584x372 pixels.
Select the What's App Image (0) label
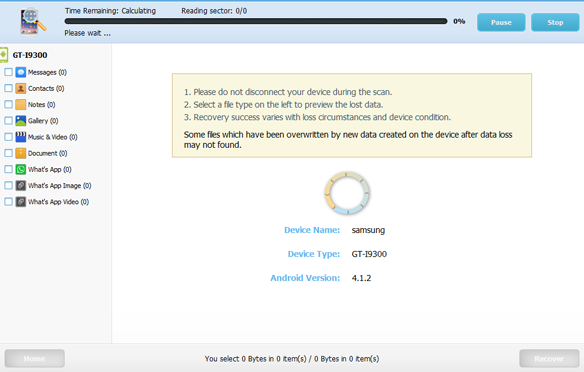pyautogui.click(x=60, y=185)
